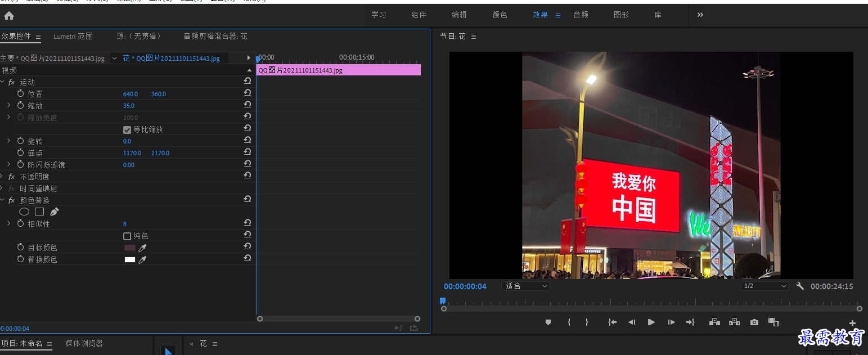Toggle animation stopwatch for 位置

[x=21, y=93]
